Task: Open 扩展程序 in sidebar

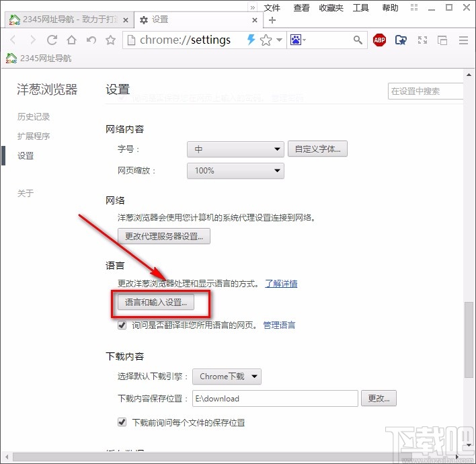Action: [34, 136]
